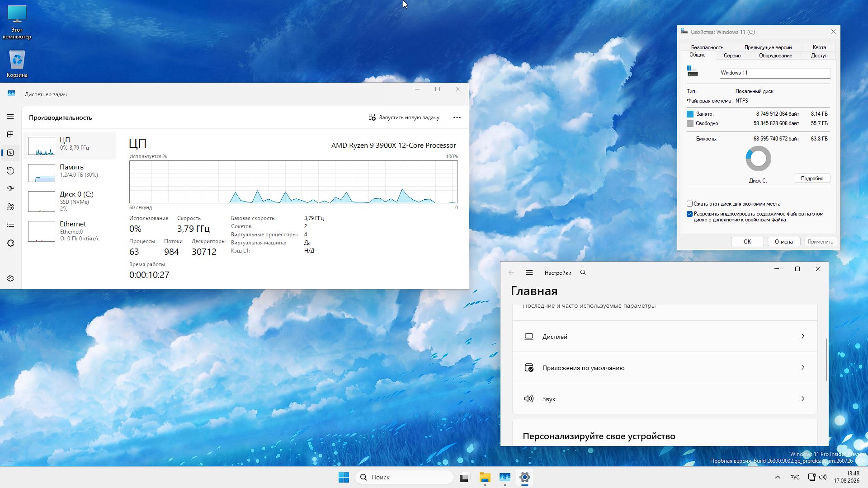Screen dimensions: 868x488
Task: Select the Performance page icon in Task Manager
Action: coord(10,153)
